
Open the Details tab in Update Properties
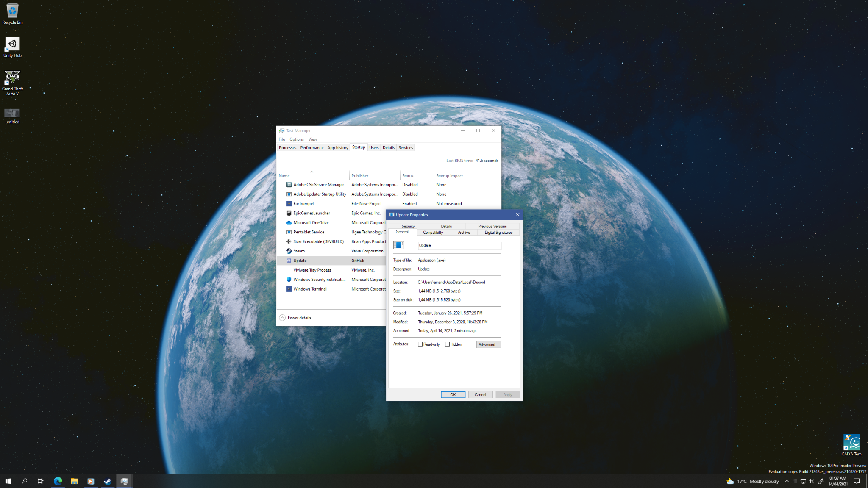point(446,226)
